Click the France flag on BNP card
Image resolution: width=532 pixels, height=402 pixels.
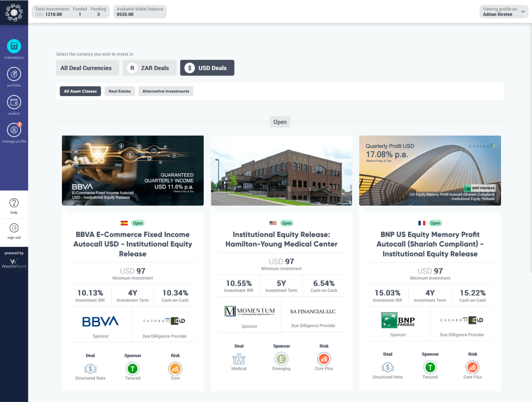coord(422,223)
